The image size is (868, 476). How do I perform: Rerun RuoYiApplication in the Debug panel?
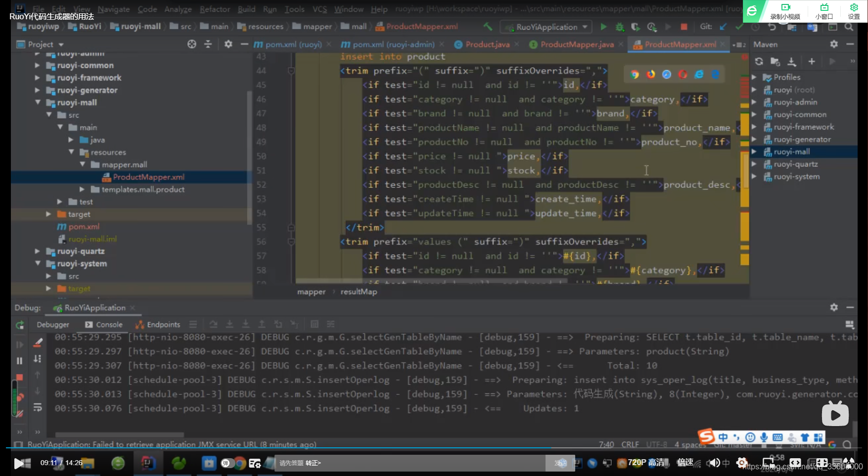pos(20,325)
